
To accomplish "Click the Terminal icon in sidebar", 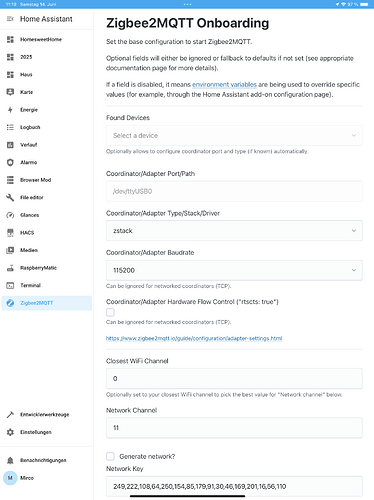I will tap(10, 285).
